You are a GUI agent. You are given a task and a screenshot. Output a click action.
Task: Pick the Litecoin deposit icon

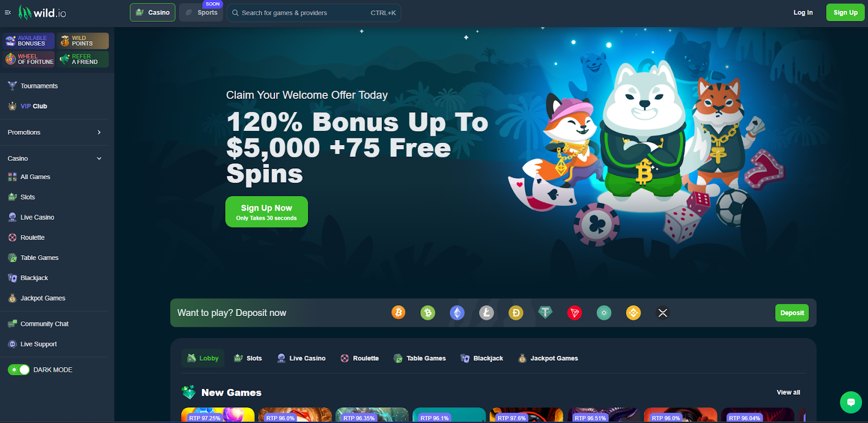(x=487, y=313)
